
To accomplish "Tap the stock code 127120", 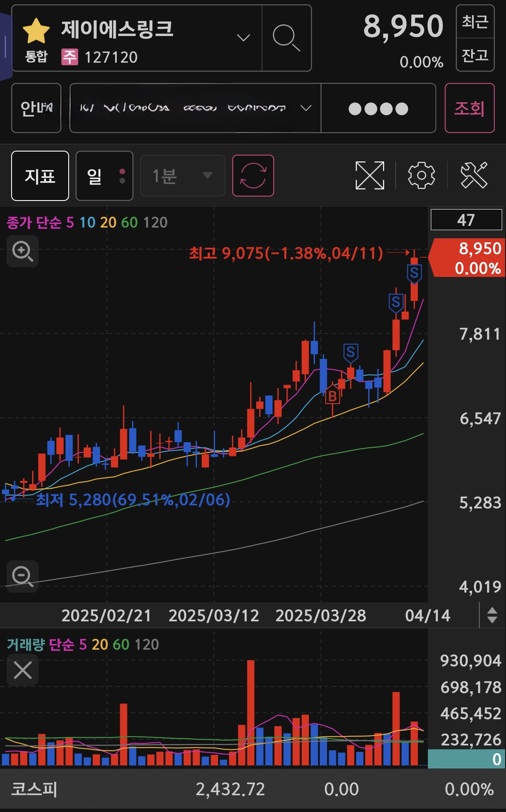I will point(111,57).
